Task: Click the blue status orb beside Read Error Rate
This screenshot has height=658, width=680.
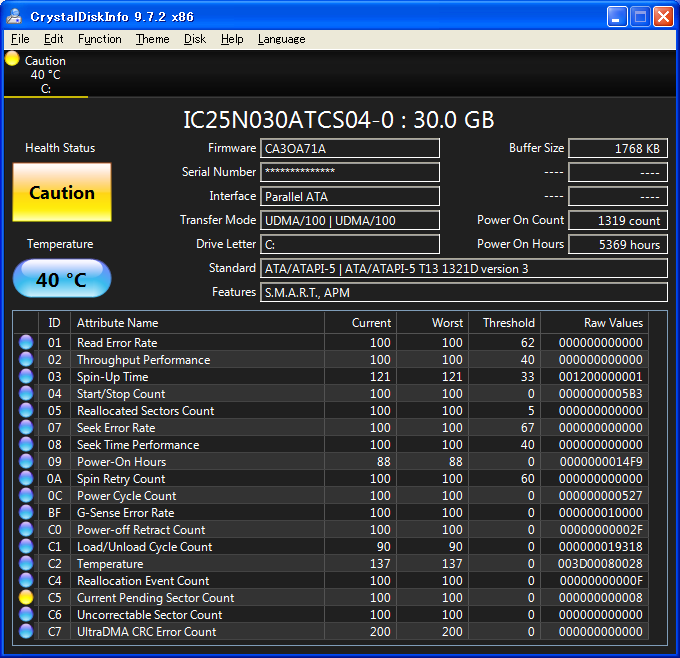Action: pyautogui.click(x=26, y=343)
